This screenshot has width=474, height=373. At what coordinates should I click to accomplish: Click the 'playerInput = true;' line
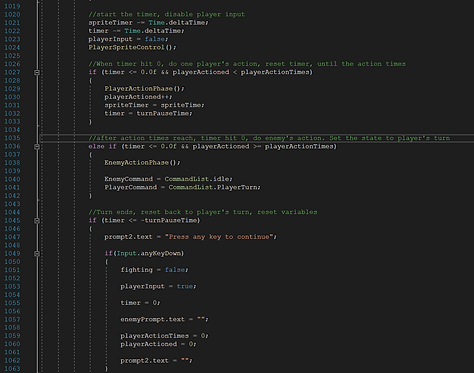158,286
